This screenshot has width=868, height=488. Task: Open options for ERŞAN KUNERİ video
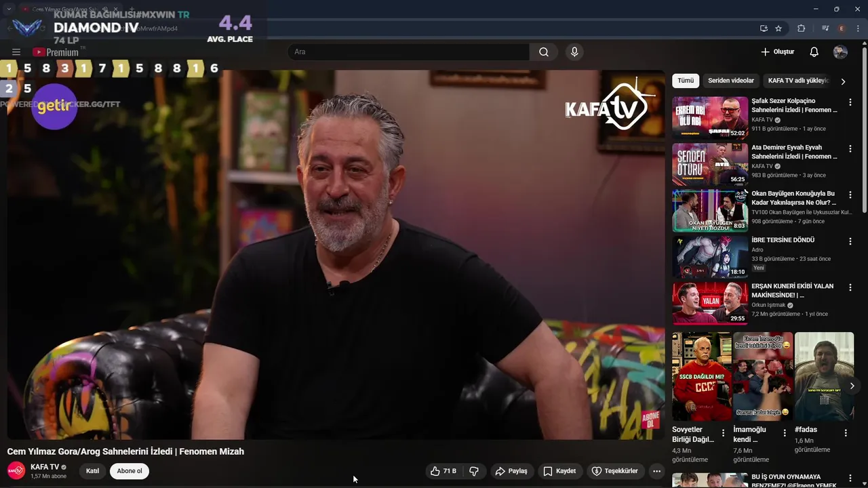850,287
